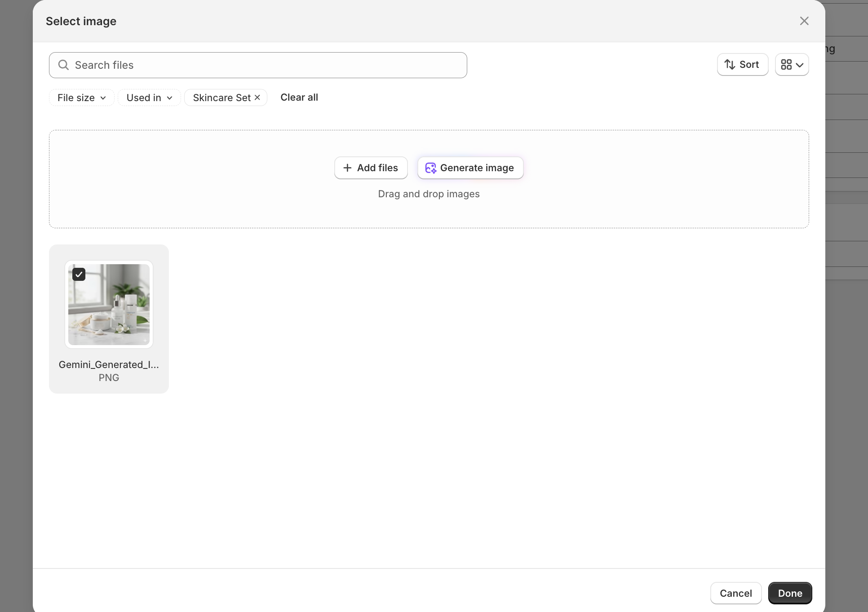
Task: Click the AI sparkle Generate image icon
Action: (430, 168)
